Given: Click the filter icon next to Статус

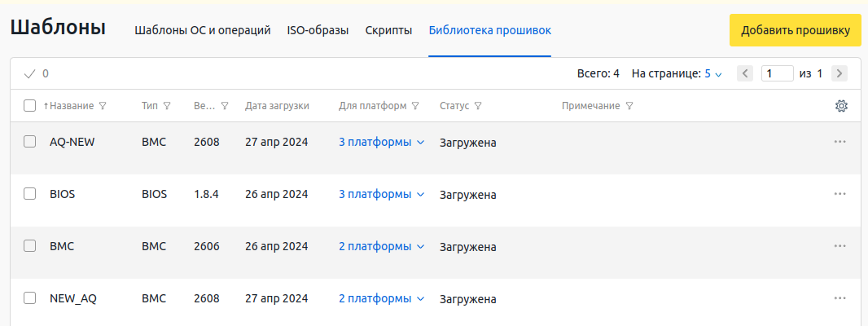Looking at the screenshot, I should pyautogui.click(x=478, y=106).
